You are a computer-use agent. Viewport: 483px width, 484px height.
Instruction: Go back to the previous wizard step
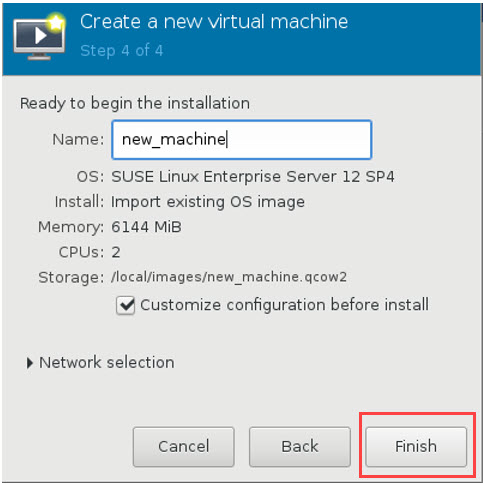pos(300,446)
